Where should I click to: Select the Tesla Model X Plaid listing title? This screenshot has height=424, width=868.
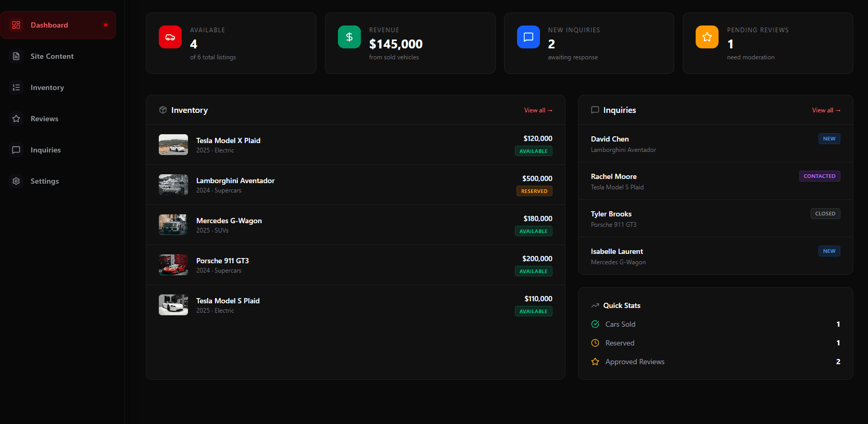228,140
